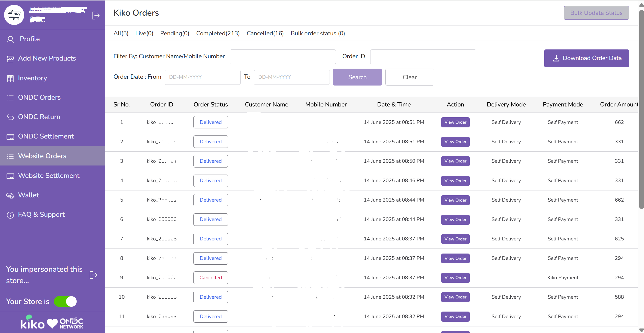Click Clear to reset filters
This screenshot has width=644, height=333.
[409, 77]
